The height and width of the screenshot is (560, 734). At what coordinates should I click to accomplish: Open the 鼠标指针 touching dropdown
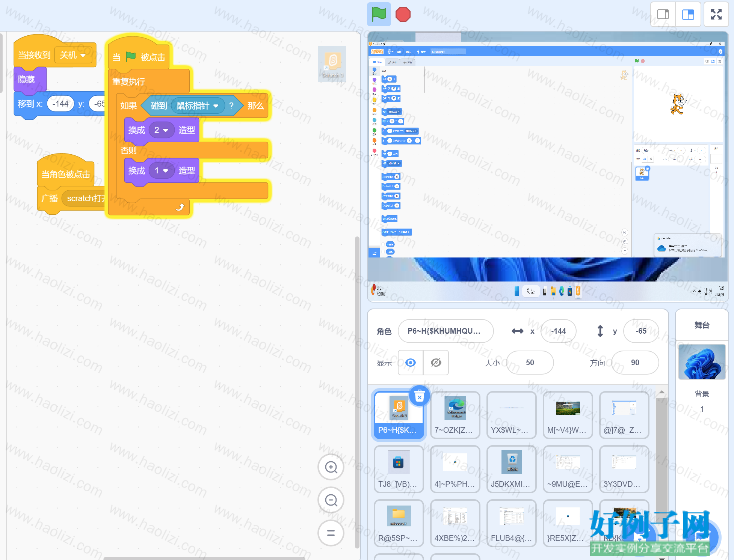tap(198, 106)
